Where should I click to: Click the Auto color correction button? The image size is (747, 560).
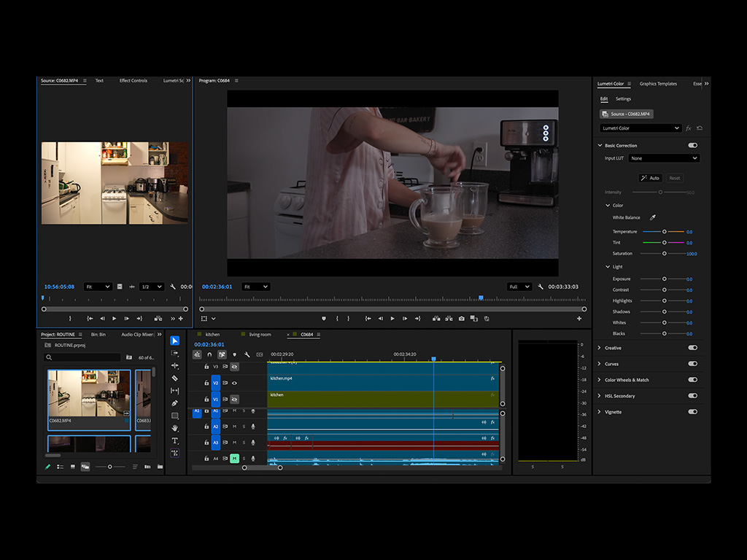(x=650, y=178)
